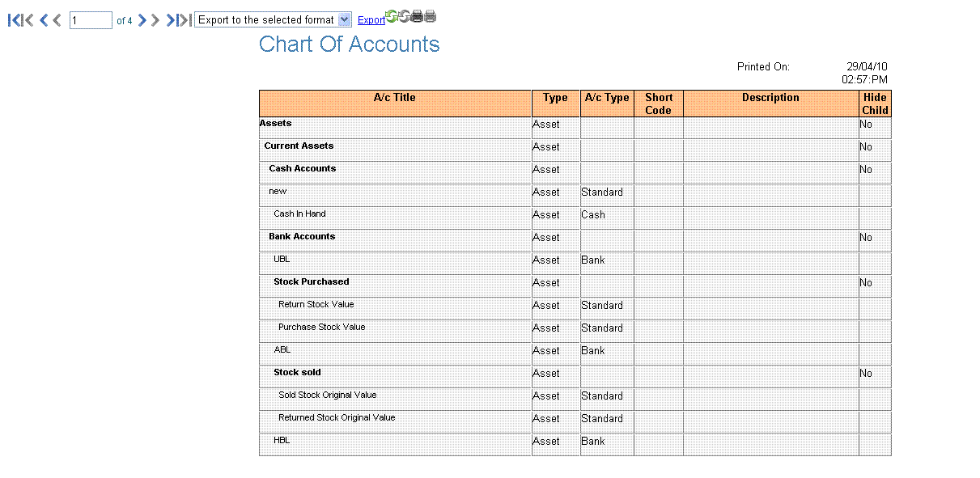Click the A/c Title column header
980x478 pixels.
(x=394, y=98)
